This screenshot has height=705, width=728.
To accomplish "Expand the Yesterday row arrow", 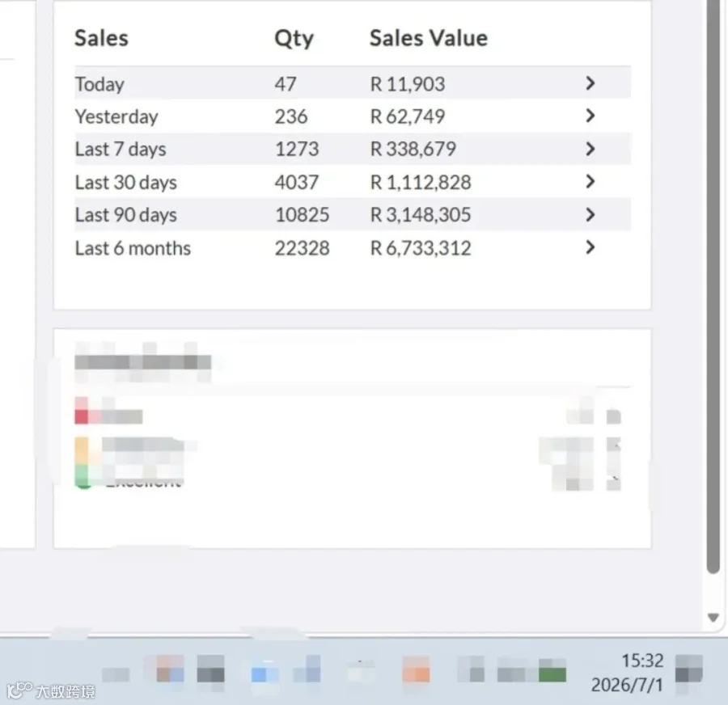I will pyautogui.click(x=590, y=116).
